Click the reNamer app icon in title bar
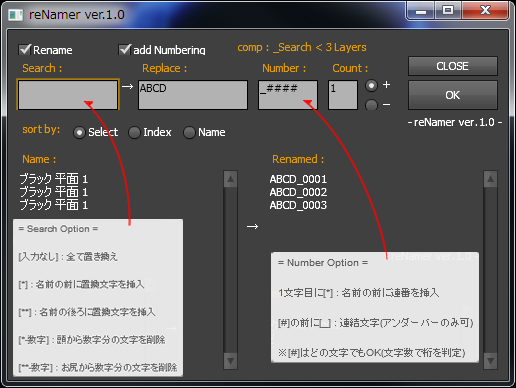The image size is (516, 388). click(x=16, y=15)
